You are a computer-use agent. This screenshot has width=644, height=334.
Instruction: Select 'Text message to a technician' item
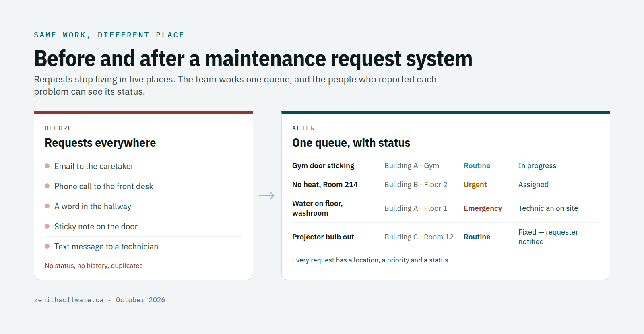click(143, 247)
